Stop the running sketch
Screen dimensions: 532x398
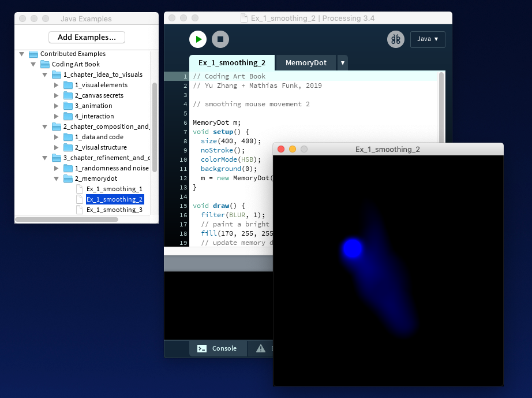click(x=222, y=39)
